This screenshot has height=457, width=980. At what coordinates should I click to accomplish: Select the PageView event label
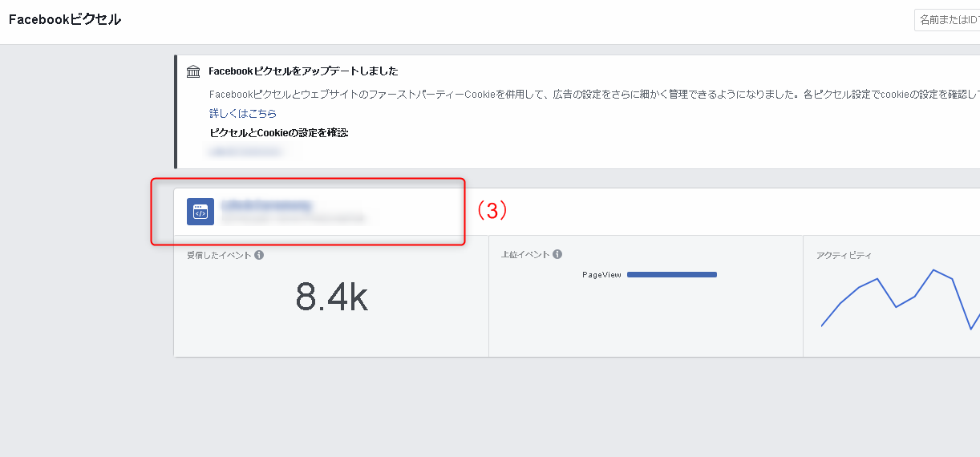(601, 274)
